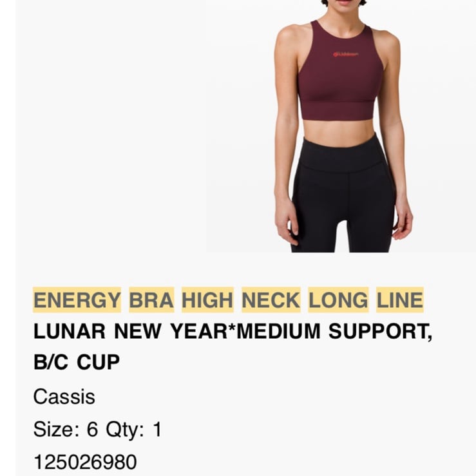Open the Energy Bra product photo
476x476 pixels.
(x=341, y=126)
